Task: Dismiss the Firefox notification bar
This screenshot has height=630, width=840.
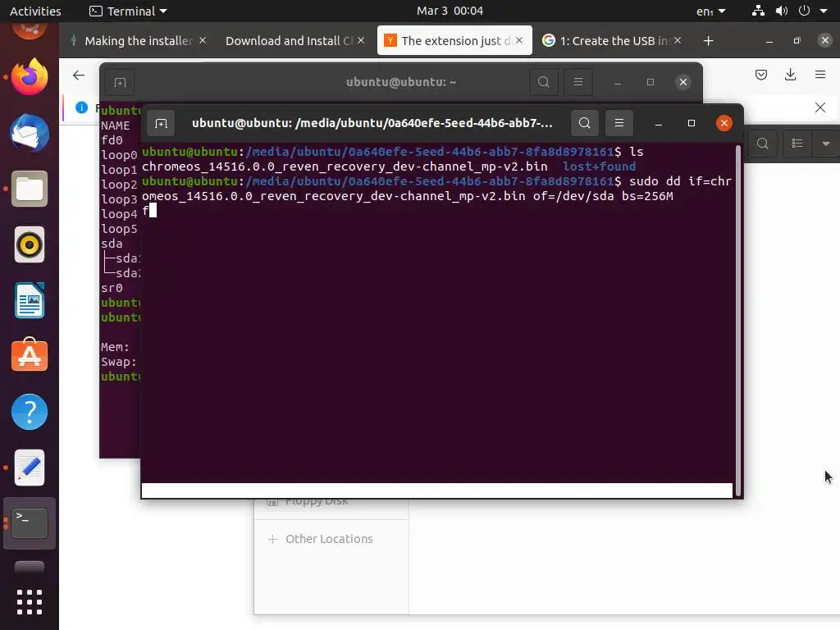Action: (820, 107)
